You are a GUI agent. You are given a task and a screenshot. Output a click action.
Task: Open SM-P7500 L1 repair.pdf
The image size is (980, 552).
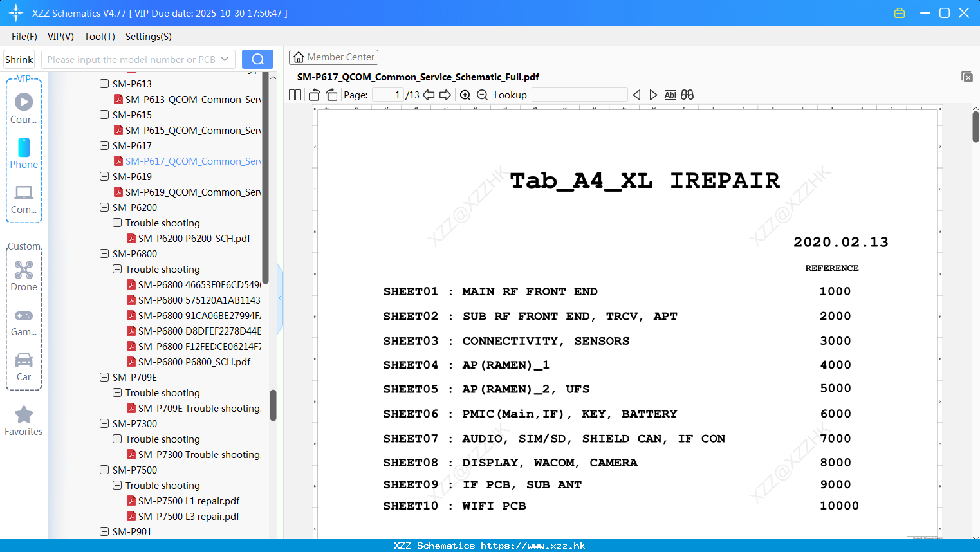tap(183, 501)
